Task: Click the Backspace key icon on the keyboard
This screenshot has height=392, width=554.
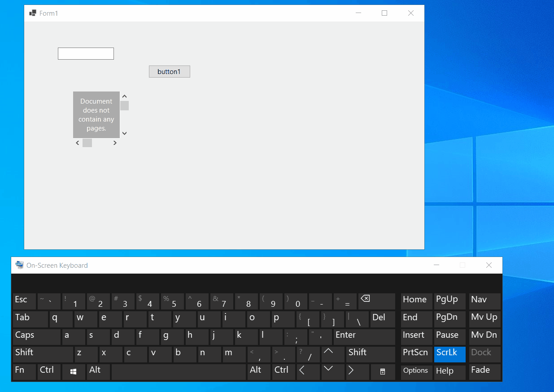Action: click(376, 301)
